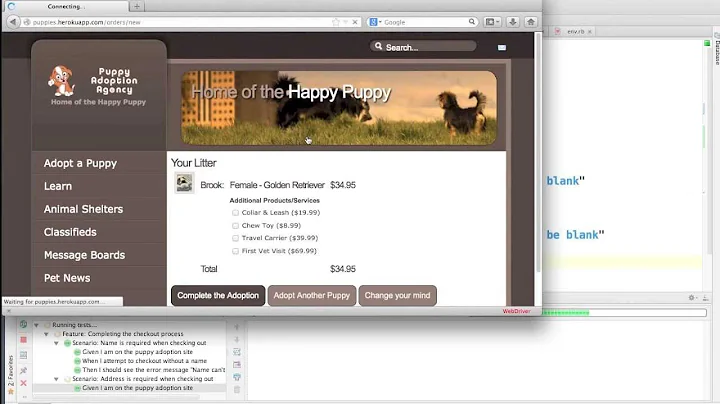Open the Learn menu item
This screenshot has height=404, width=720.
click(x=58, y=186)
